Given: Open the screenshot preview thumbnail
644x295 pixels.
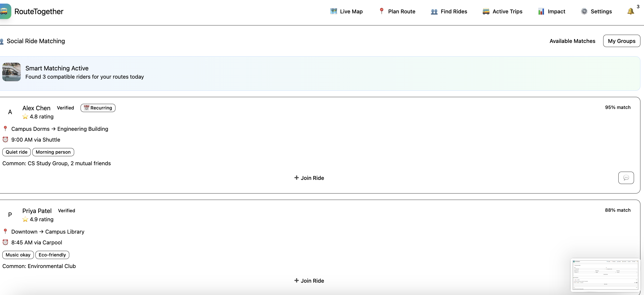Looking at the screenshot, I should tap(605, 275).
